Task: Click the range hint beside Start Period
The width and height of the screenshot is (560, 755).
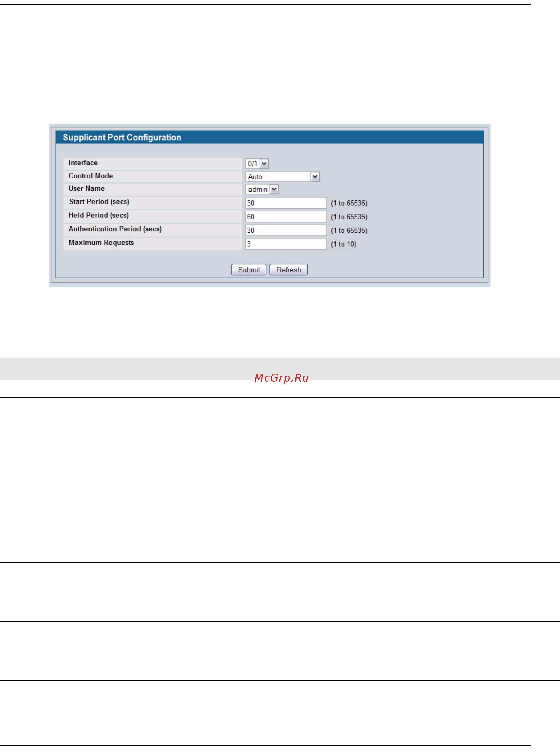Action: (x=349, y=203)
